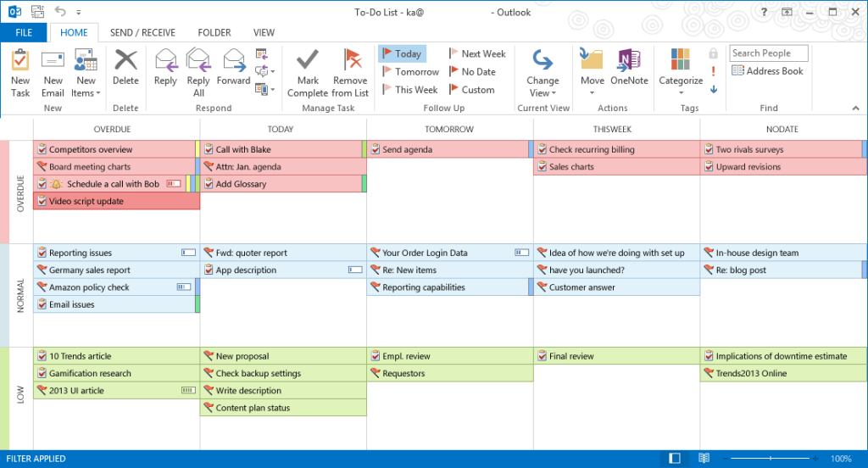Send the task to OneNote
This screenshot has height=468, width=868.
pos(630,68)
